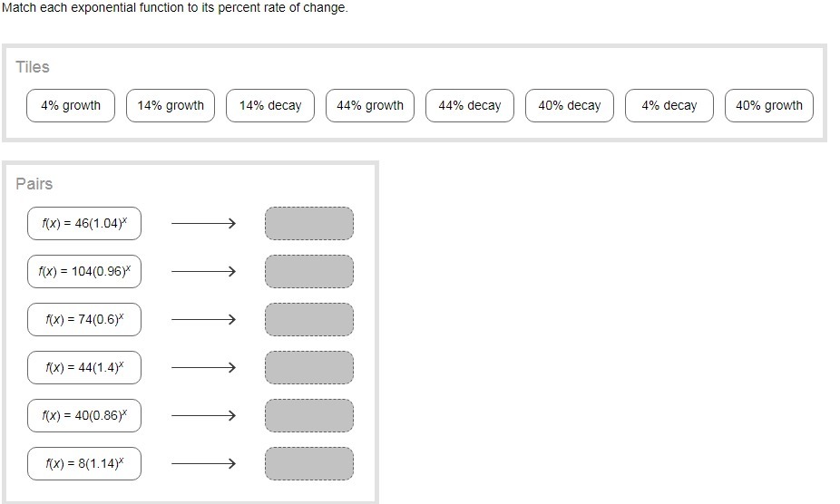The image size is (840, 504).
Task: Click the empty answer slot for 104(0.96)^x
Action: tap(309, 271)
